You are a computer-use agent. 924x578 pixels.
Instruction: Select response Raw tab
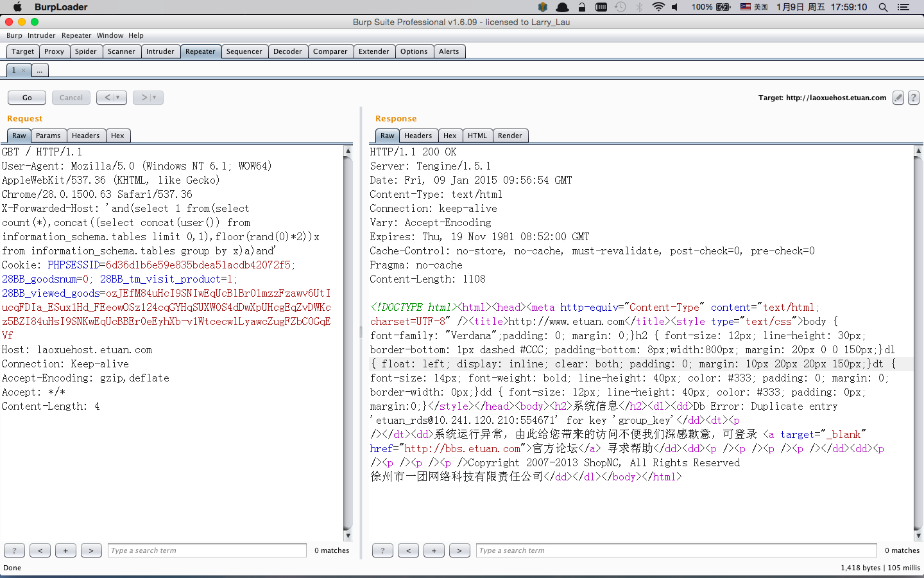[388, 136]
